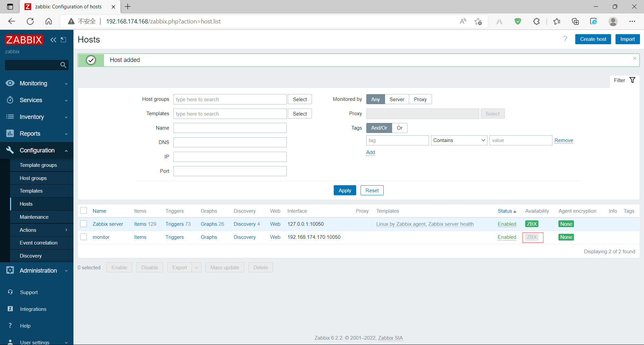Viewport: 644px width, 345px height.
Task: Click the Import button
Action: (x=628, y=39)
